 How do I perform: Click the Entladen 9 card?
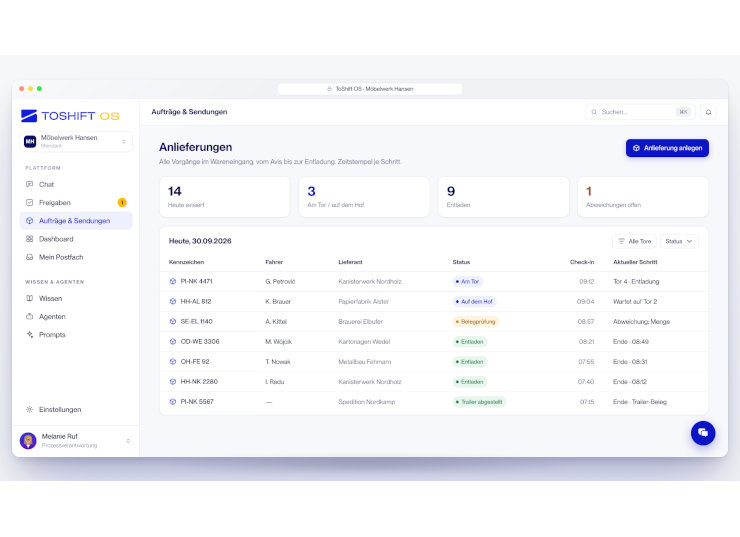504,197
